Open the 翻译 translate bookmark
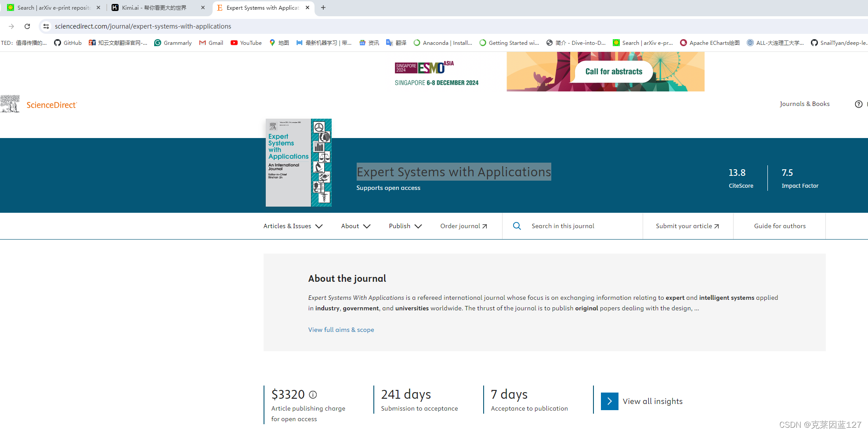Image resolution: width=868 pixels, height=433 pixels. coord(396,43)
